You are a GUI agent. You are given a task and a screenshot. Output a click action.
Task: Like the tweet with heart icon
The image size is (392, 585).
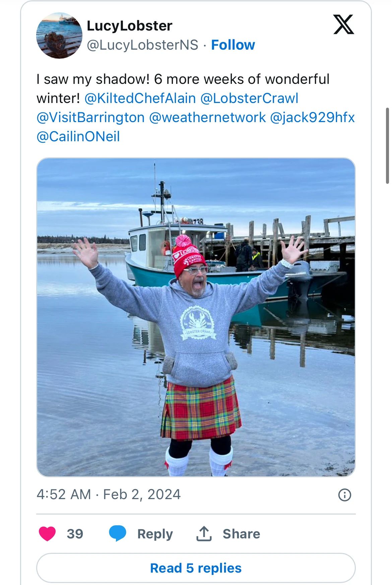(47, 534)
